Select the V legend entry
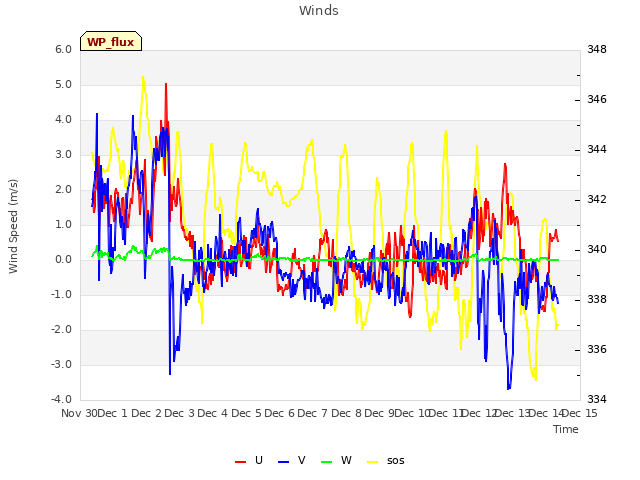This screenshot has height=480, width=640. 291,460
